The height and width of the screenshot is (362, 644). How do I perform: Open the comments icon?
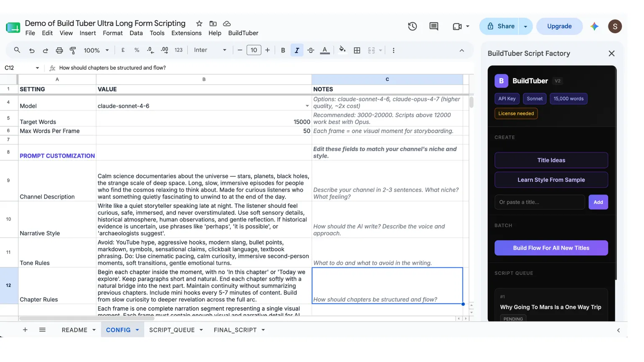pyautogui.click(x=434, y=26)
